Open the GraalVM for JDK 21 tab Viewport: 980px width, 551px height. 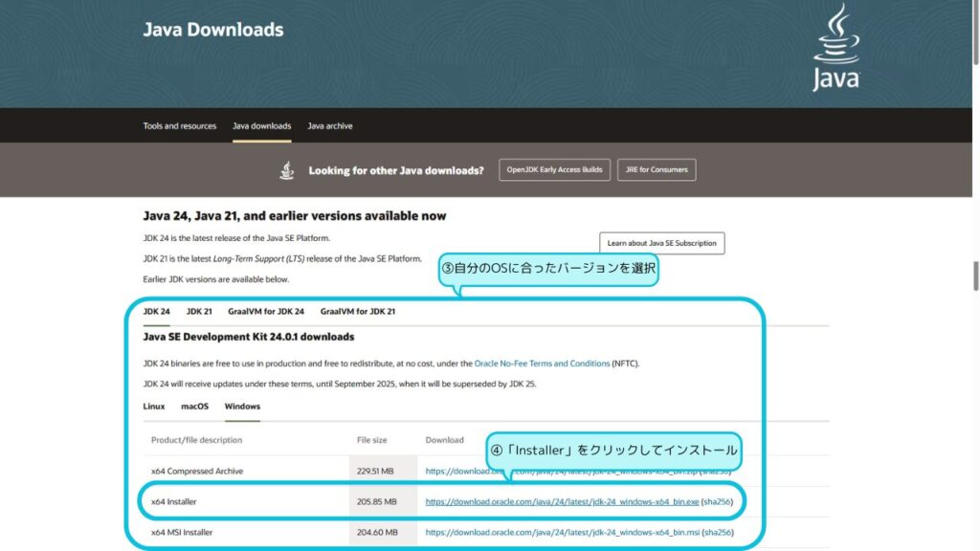pos(358,311)
